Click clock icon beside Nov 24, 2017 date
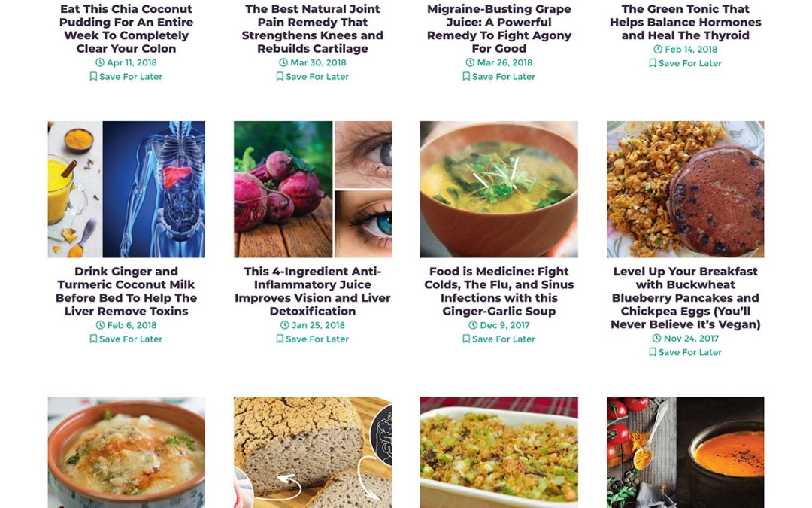This screenshot has width=812, height=508. [x=656, y=339]
